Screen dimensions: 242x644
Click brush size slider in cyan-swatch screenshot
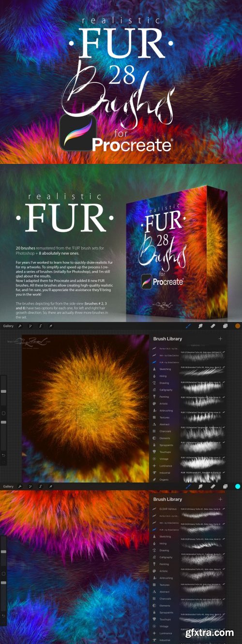coord(4,551)
